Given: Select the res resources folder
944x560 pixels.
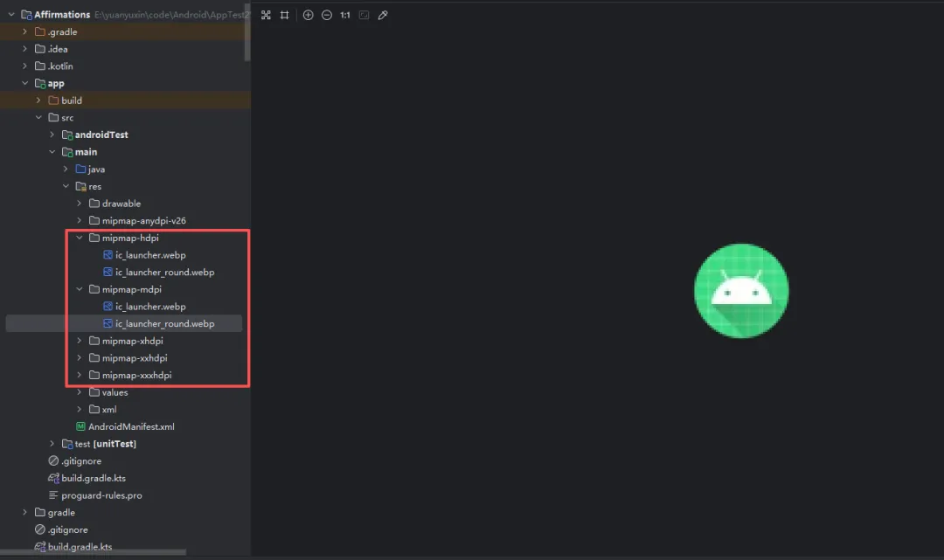Looking at the screenshot, I should click(94, 186).
